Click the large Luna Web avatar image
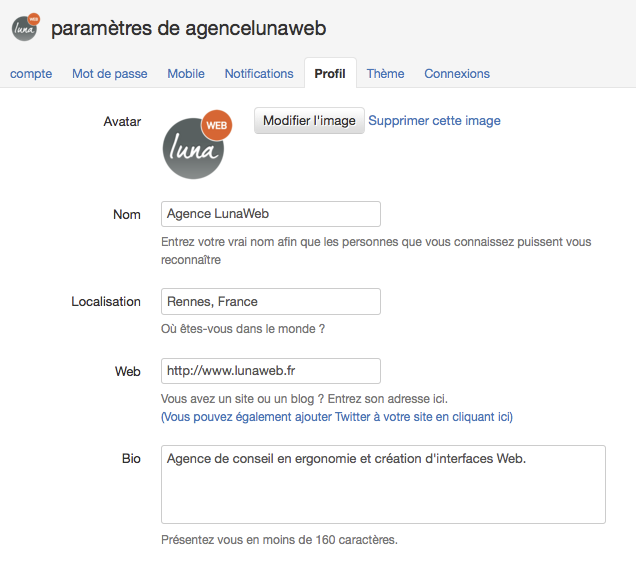Viewport: 636px width, 567px height. click(197, 144)
